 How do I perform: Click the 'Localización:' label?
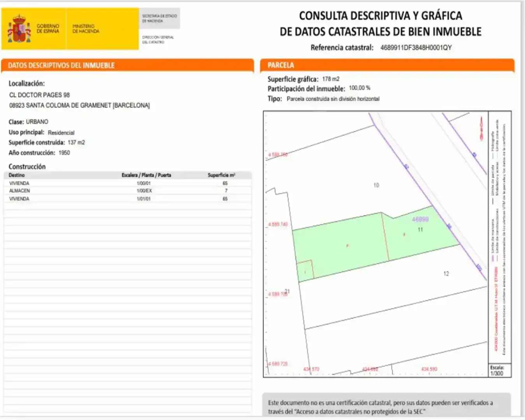[26, 83]
